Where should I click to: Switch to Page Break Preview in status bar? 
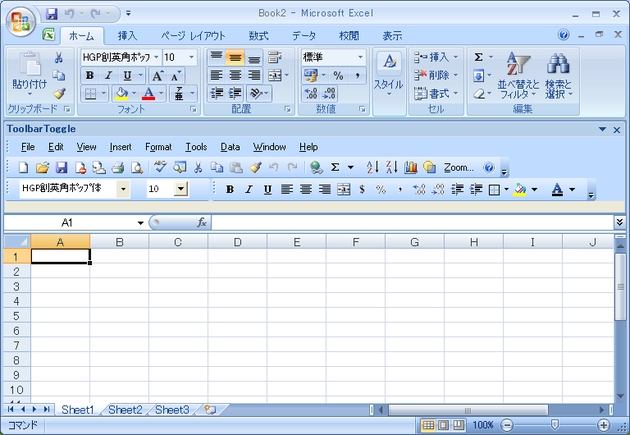[x=458, y=425]
